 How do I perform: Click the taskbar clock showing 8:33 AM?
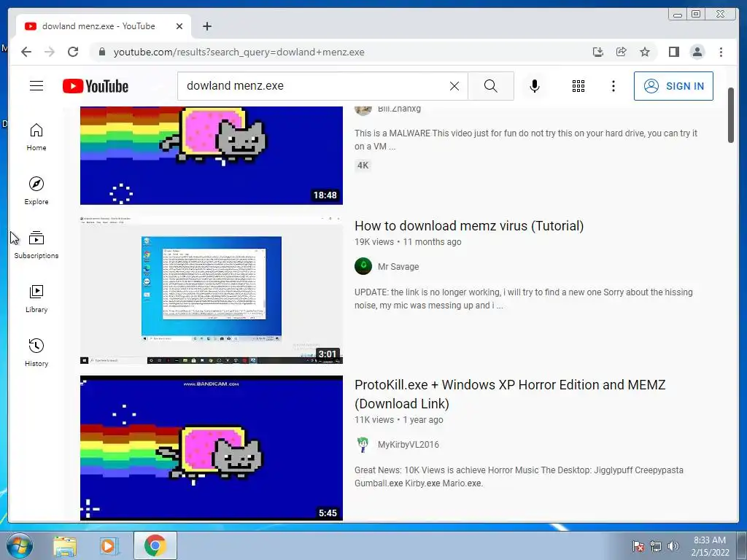point(710,546)
